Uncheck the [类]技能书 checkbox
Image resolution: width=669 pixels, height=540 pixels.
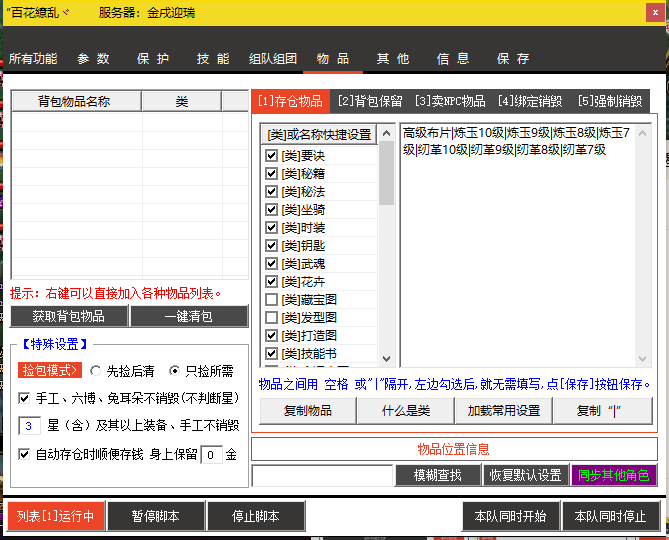coord(271,353)
